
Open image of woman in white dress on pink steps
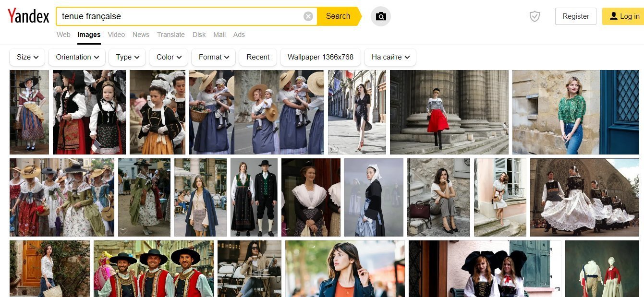[500, 198]
